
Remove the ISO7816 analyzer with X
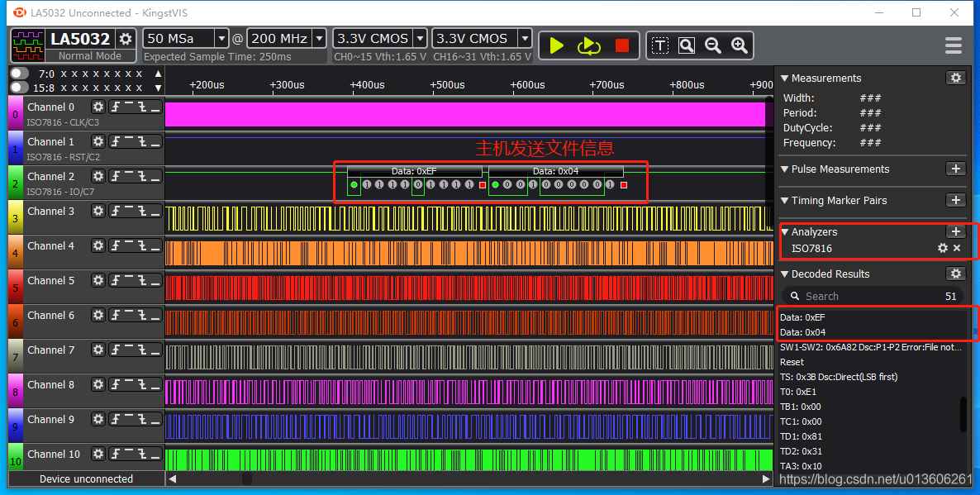tap(957, 248)
